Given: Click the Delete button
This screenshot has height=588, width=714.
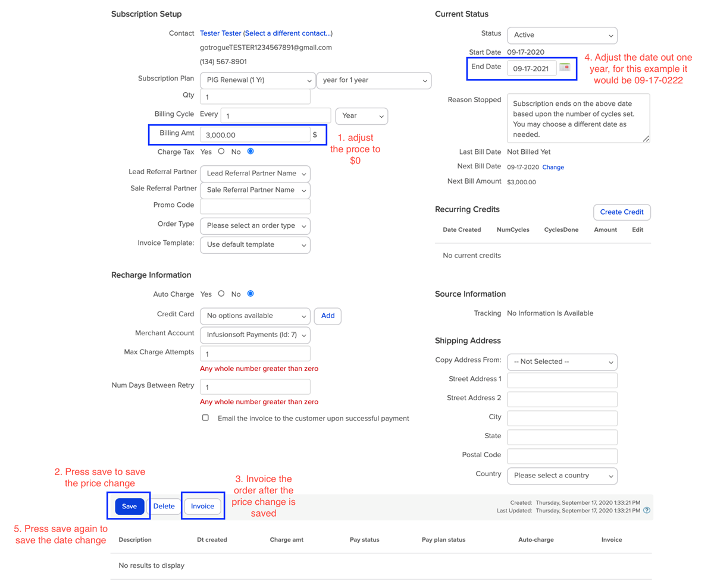Looking at the screenshot, I should [164, 507].
